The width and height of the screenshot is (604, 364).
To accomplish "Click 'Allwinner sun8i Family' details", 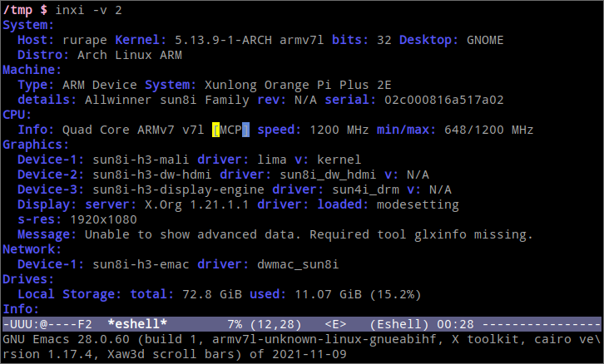I will (167, 100).
